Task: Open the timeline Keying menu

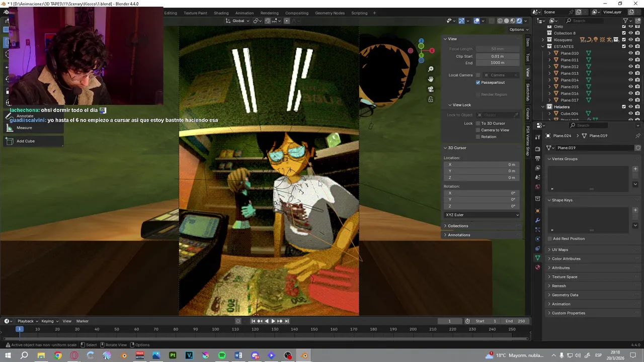Action: pos(49,321)
